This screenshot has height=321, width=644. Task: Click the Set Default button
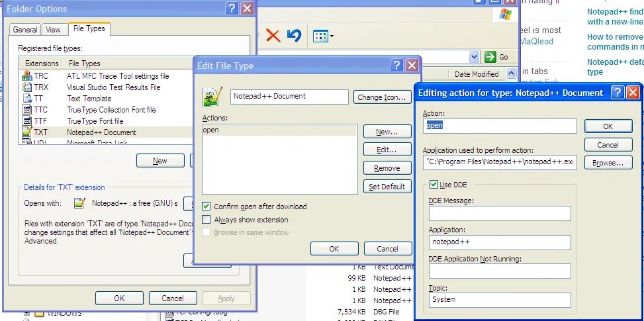(387, 187)
